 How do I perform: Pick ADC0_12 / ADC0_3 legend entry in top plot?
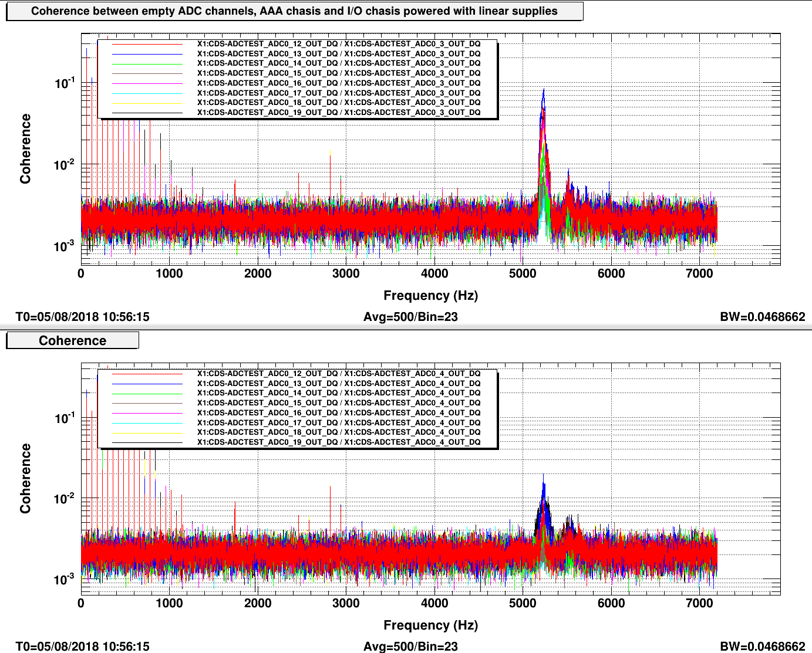[338, 44]
